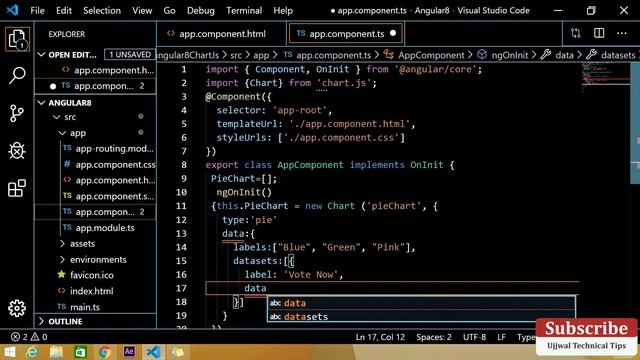
Task: Click the code minimap preview
Action: [606, 78]
